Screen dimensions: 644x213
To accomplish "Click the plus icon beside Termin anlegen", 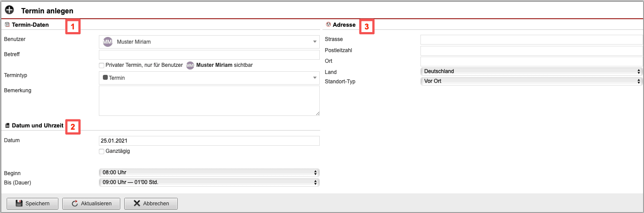I will point(9,10).
